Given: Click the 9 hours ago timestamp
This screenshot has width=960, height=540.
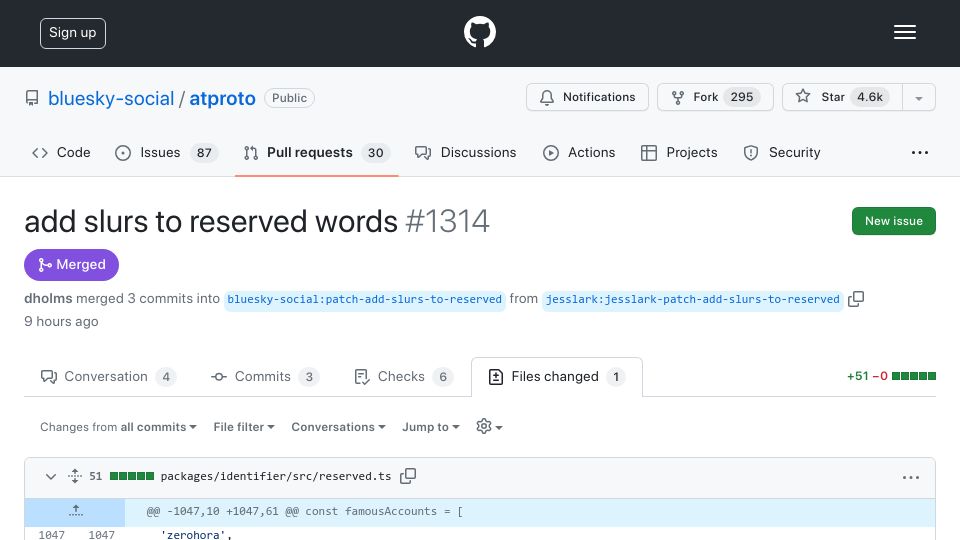Looking at the screenshot, I should (61, 321).
